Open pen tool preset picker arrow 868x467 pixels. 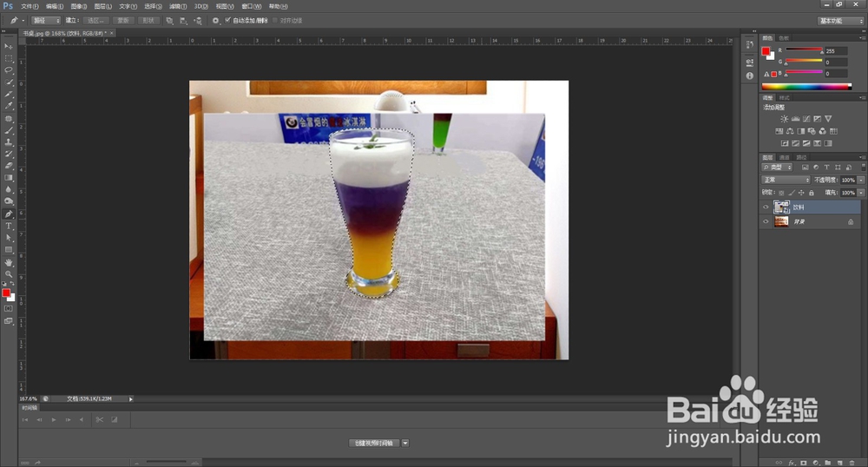[23, 21]
